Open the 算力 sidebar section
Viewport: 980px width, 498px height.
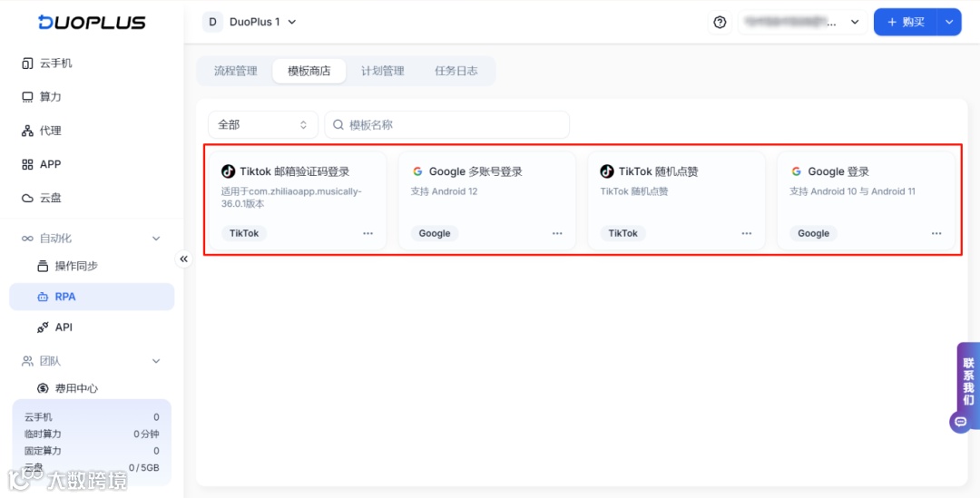92,97
